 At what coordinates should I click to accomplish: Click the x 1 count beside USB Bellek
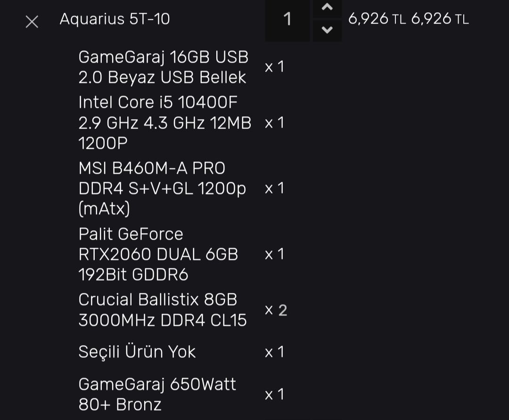click(x=274, y=67)
